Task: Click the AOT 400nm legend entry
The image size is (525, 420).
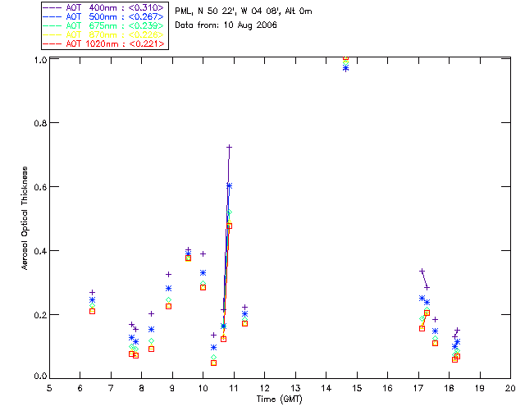Action: [104, 7]
